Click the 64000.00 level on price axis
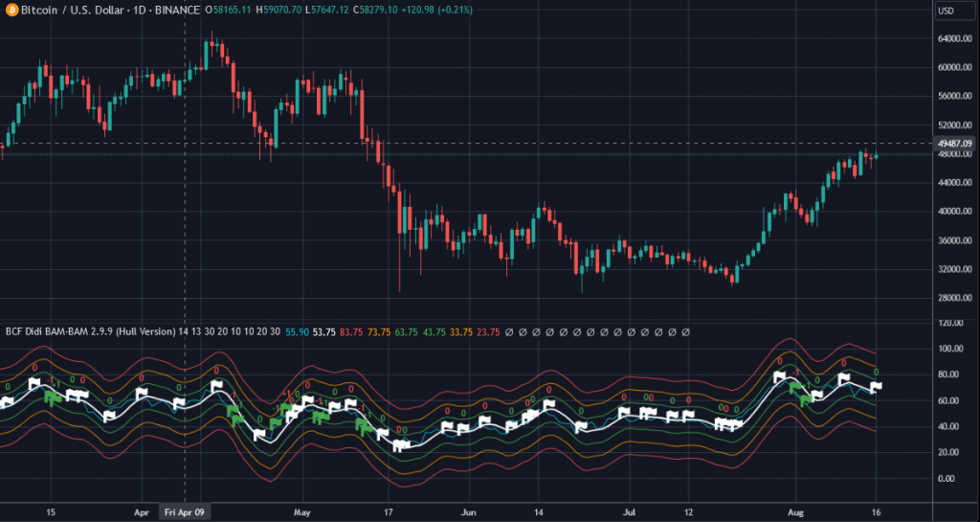Screen dimensions: 980x522 coord(954,39)
